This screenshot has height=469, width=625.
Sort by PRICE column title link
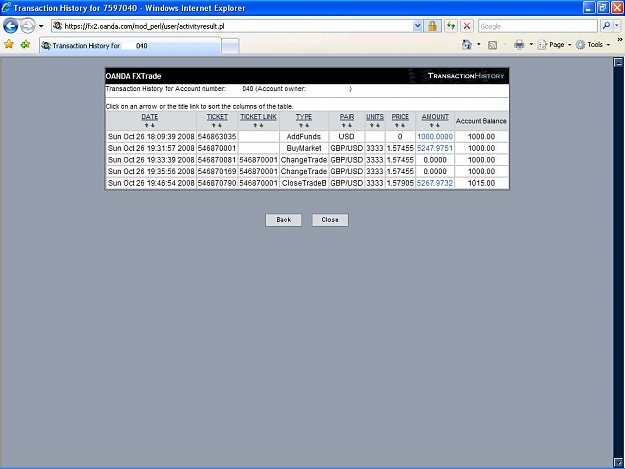tap(400, 117)
